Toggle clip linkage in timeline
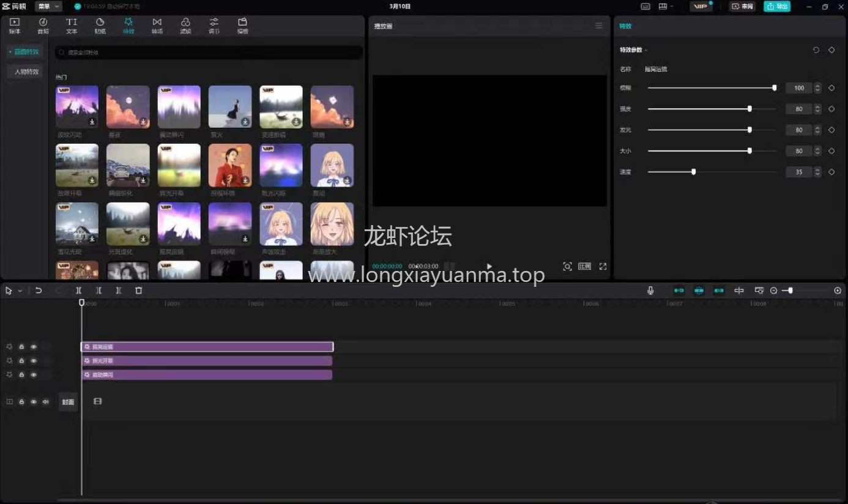848x504 pixels. pos(719,291)
